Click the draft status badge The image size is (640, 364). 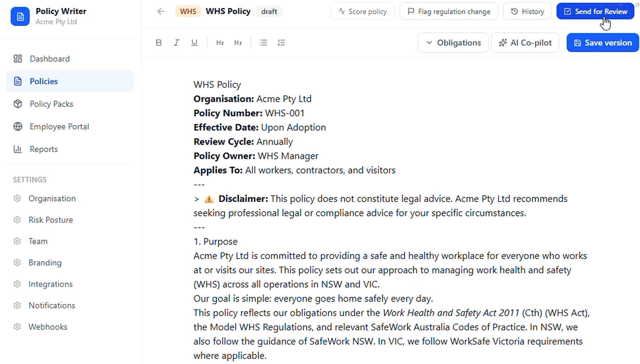point(269,11)
